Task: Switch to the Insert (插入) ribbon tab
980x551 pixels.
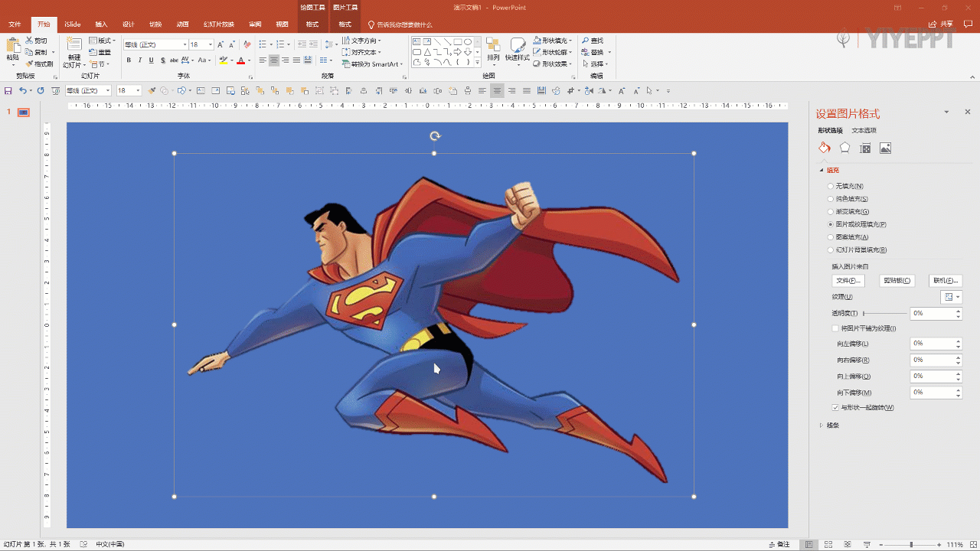Action: [x=101, y=24]
